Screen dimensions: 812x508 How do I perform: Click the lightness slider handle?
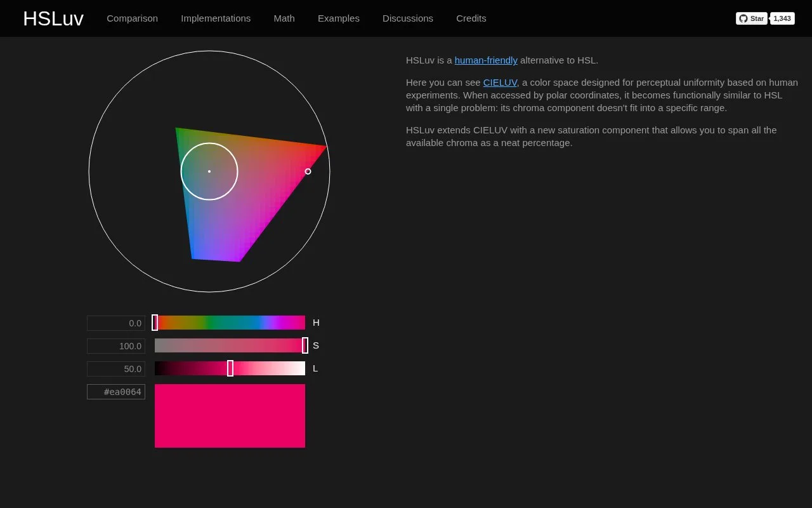(x=230, y=368)
